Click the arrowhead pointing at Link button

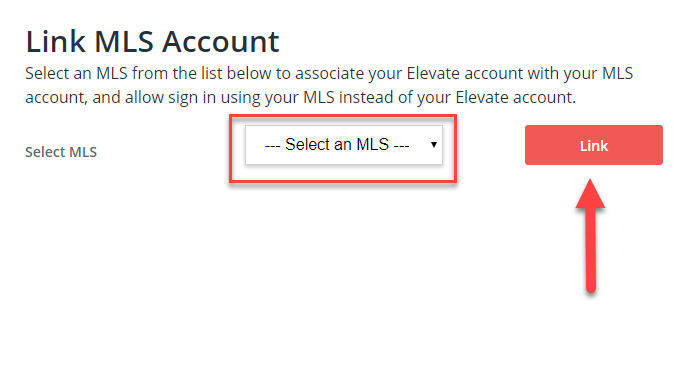pyautogui.click(x=591, y=193)
